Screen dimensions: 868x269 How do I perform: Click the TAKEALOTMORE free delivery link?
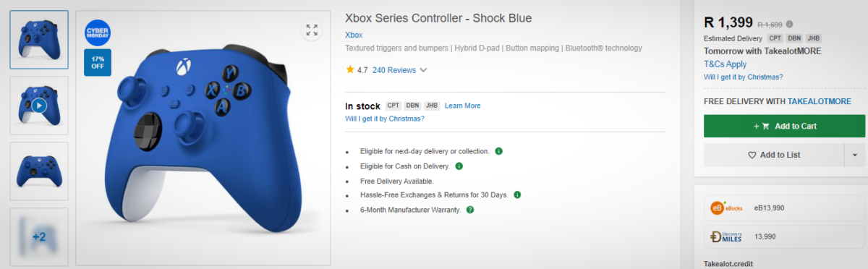click(x=819, y=101)
